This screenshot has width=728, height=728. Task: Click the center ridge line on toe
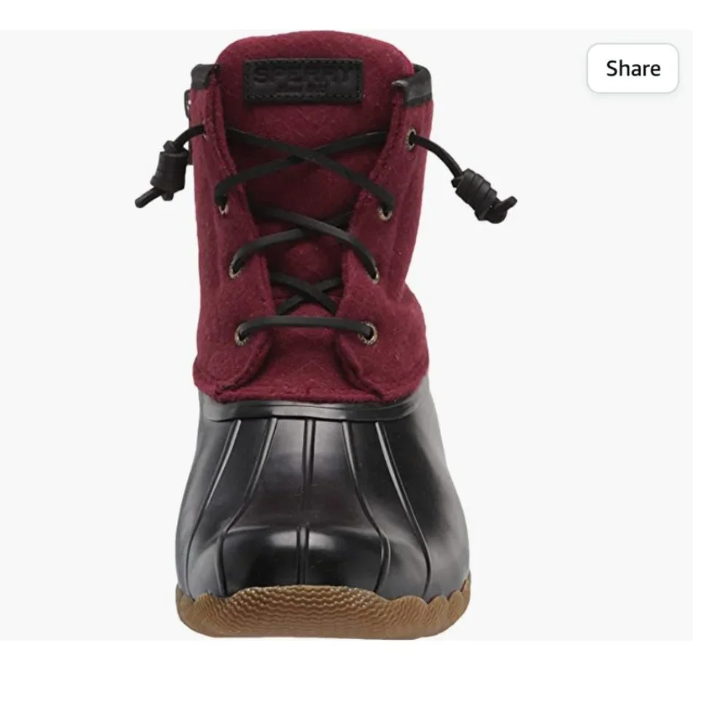click(306, 492)
